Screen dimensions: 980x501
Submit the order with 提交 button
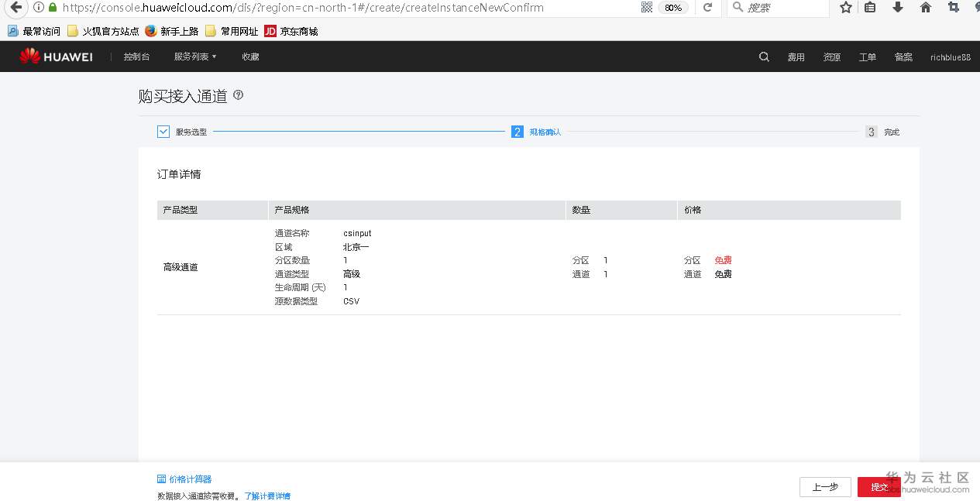coord(879,487)
